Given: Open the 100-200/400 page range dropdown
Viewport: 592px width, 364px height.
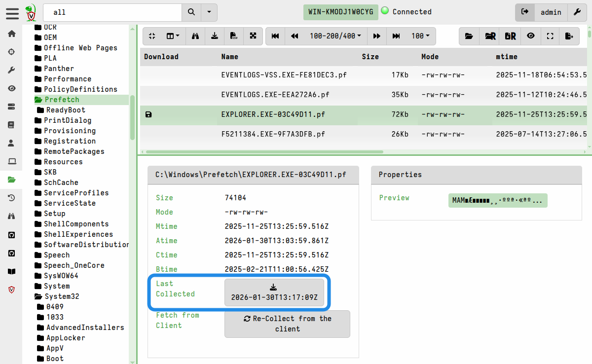Looking at the screenshot, I should tap(335, 36).
